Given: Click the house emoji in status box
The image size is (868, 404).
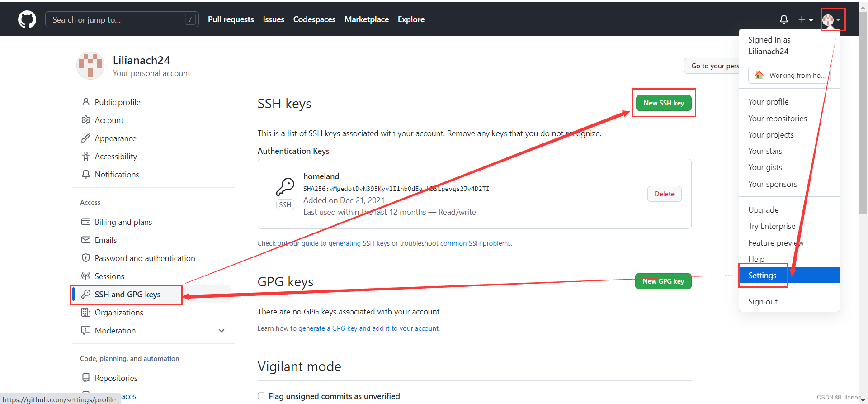Looking at the screenshot, I should point(759,75).
